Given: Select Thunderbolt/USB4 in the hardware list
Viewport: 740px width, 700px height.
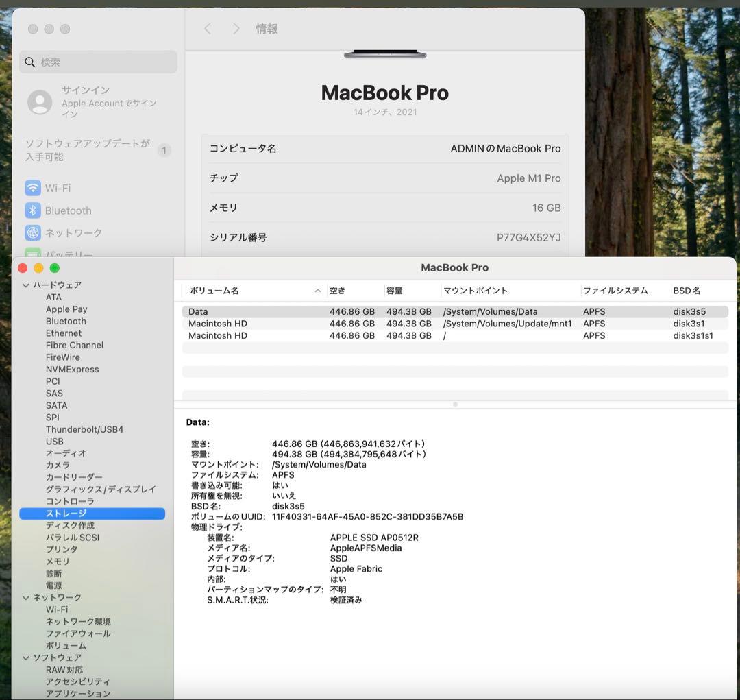Looking at the screenshot, I should click(84, 429).
